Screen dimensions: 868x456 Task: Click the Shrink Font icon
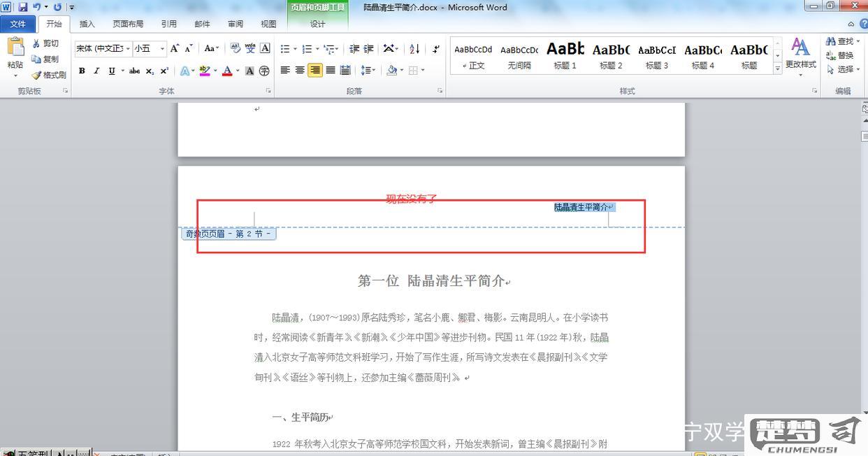pyautogui.click(x=189, y=48)
